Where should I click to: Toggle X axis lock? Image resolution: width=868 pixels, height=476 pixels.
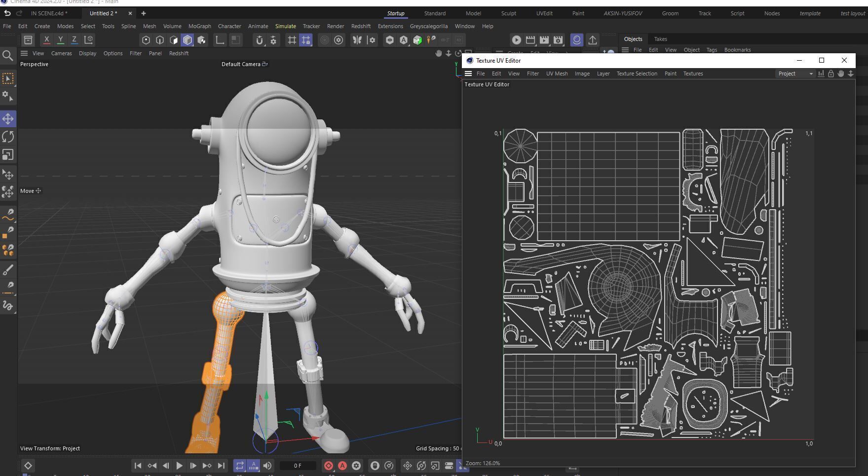coord(46,40)
